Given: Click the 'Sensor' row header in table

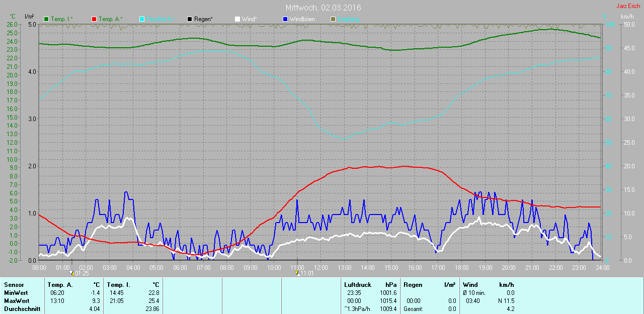Looking at the screenshot, I should 14,285.
